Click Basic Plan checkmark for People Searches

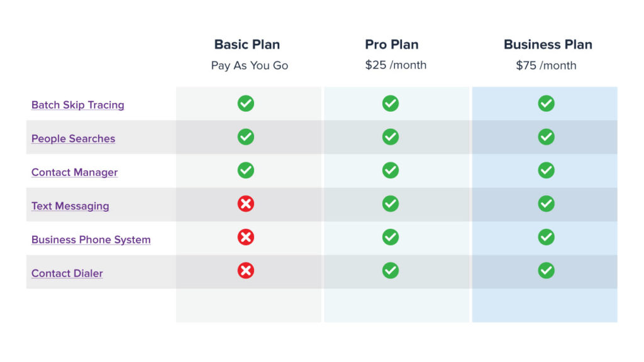click(246, 137)
